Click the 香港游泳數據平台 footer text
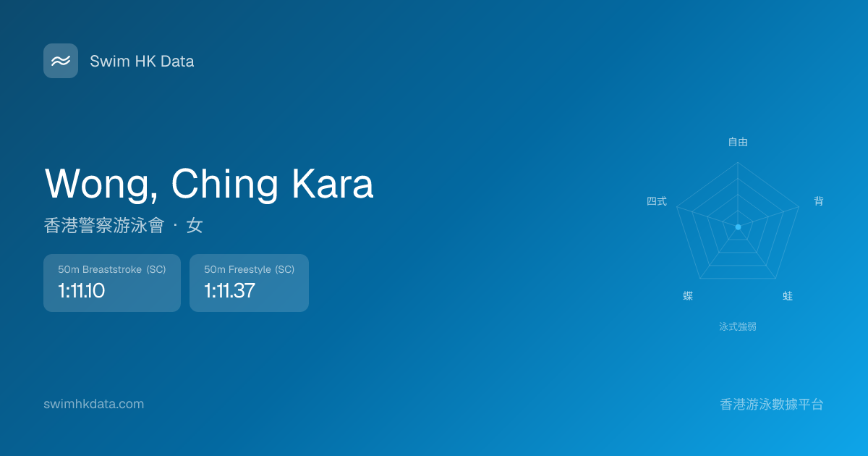Screen dimensions: 868x456 point(772,405)
